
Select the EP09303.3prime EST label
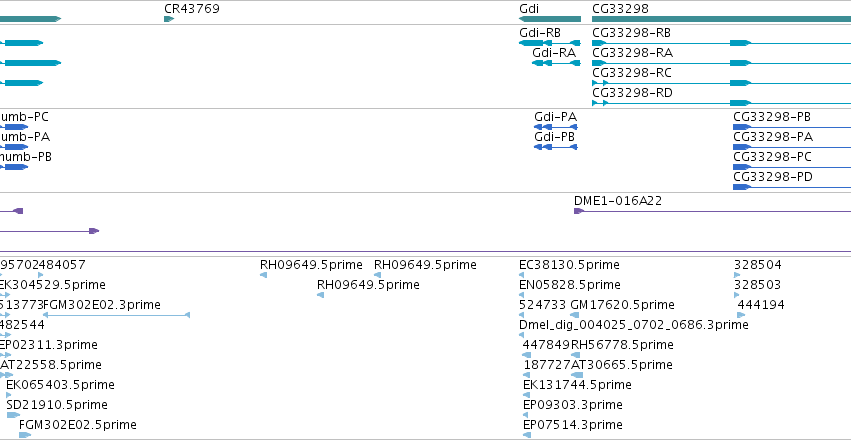pos(573,405)
